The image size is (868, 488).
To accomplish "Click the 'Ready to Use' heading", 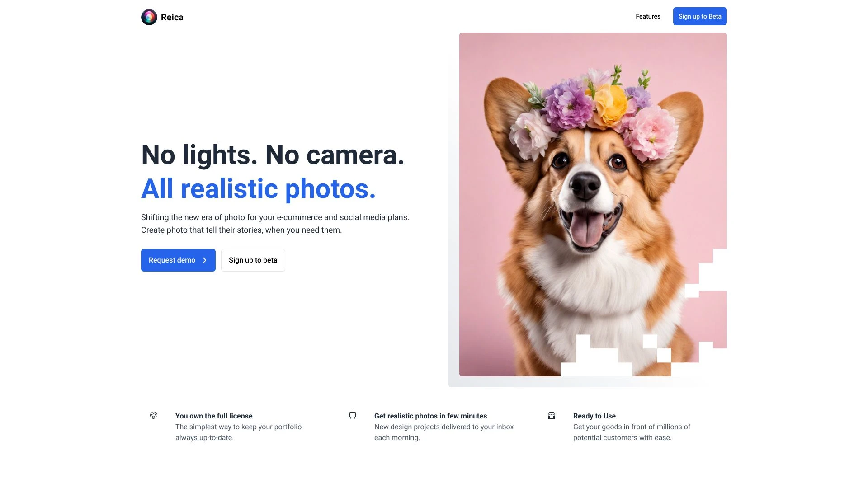I will point(594,416).
